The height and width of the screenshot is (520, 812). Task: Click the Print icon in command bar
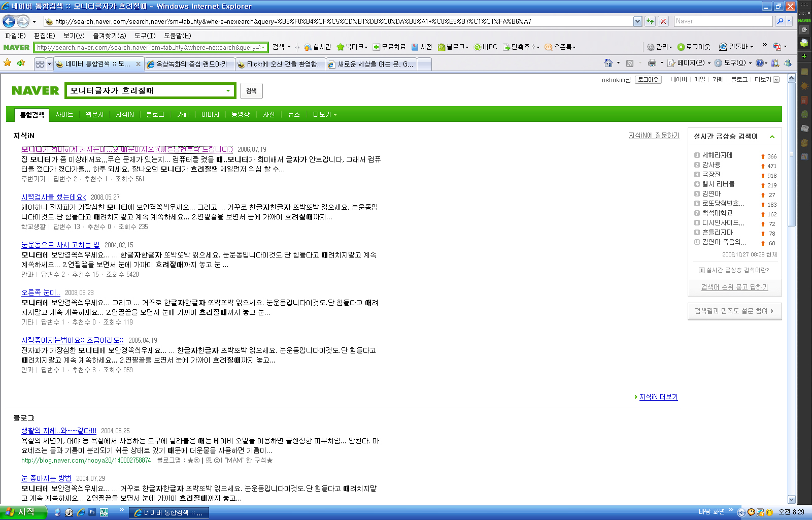click(652, 63)
